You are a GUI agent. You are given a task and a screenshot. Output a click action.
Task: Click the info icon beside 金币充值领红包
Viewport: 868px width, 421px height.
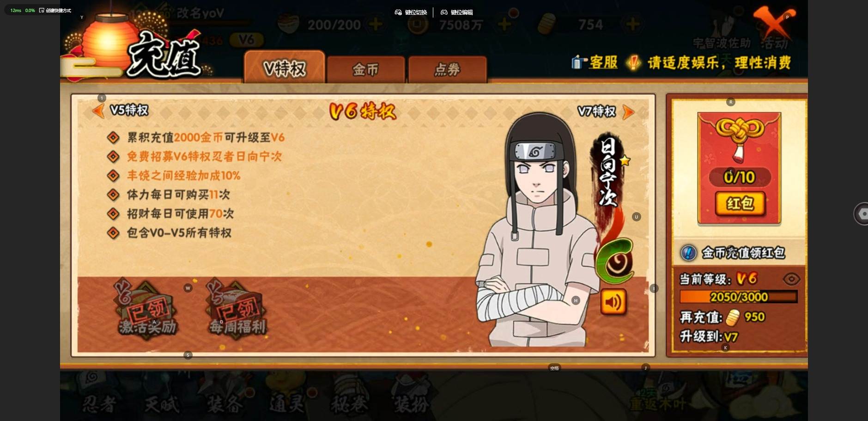(688, 253)
